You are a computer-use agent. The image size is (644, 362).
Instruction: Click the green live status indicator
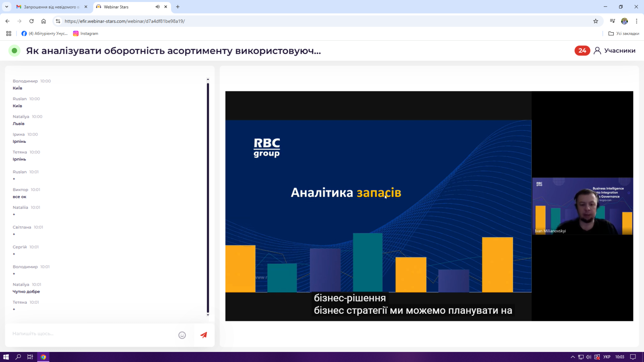click(14, 51)
